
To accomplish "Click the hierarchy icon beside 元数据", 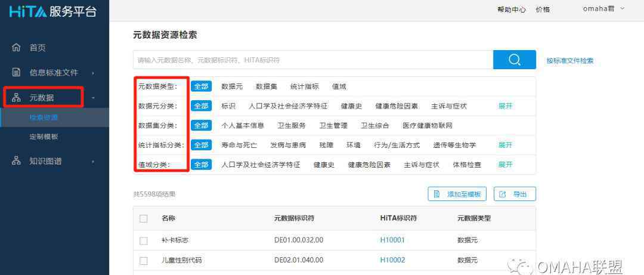I will pos(17,98).
